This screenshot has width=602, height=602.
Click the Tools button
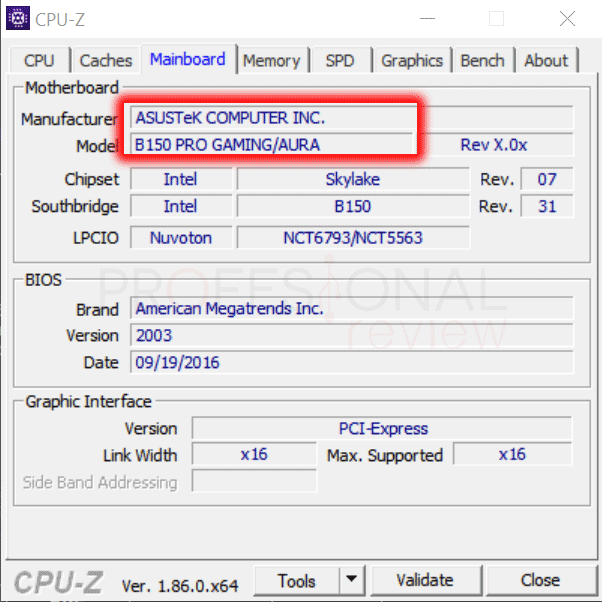297,580
